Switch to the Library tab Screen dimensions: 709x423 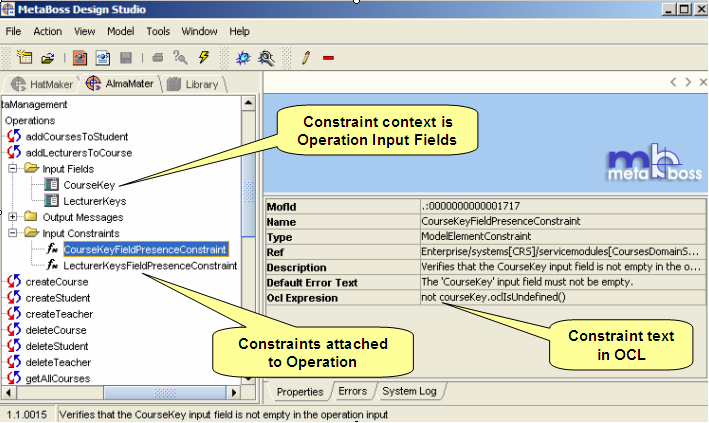(193, 84)
